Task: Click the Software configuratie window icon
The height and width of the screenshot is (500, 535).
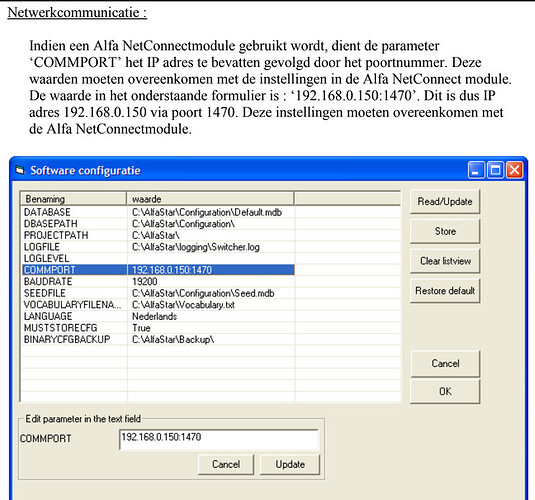Action: [x=20, y=170]
